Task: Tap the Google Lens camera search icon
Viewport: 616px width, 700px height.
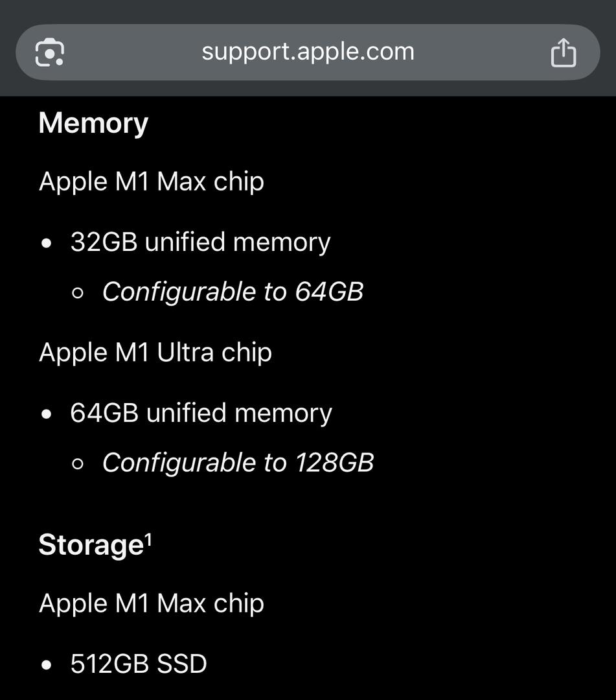Action: coord(49,52)
